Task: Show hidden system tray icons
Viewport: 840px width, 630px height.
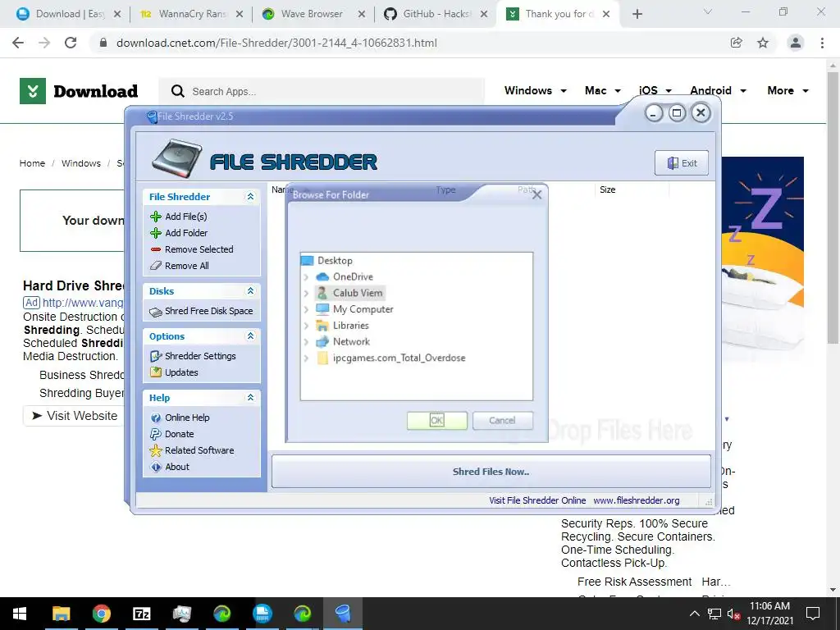Action: tap(694, 614)
